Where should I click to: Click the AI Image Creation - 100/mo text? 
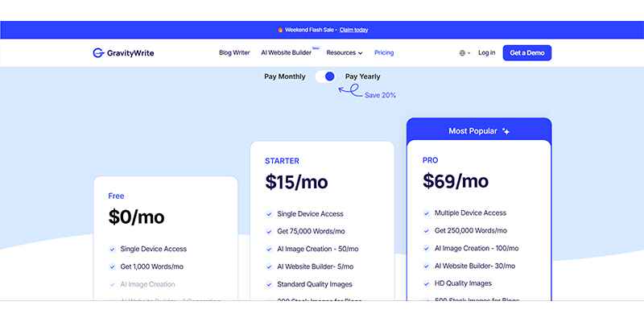[477, 248]
